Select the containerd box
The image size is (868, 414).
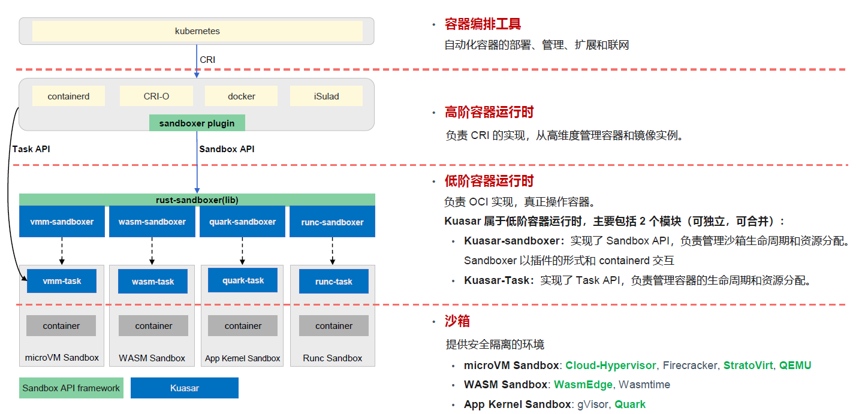click(x=68, y=96)
